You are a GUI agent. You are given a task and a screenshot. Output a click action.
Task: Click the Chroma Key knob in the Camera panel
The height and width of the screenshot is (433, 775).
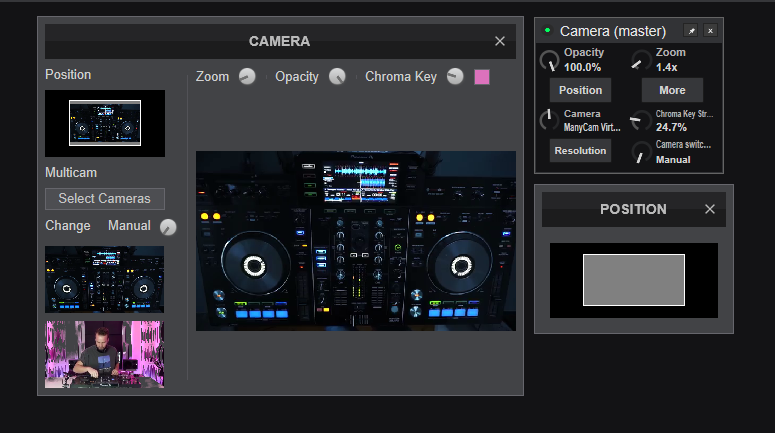click(455, 77)
